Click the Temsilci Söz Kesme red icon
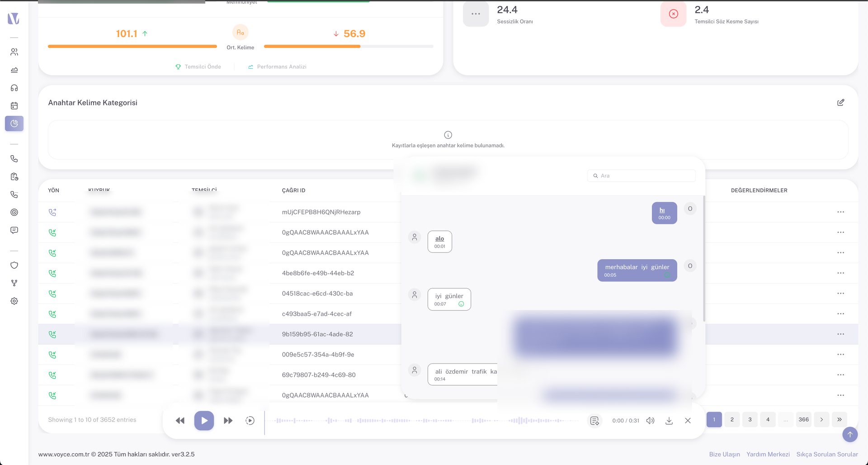Screen dimensions: 868x465 pyautogui.click(x=673, y=14)
